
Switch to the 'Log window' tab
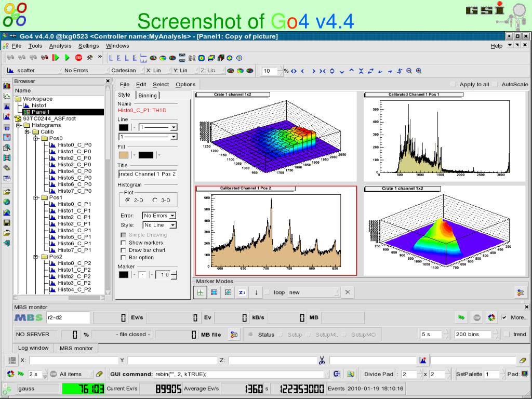coord(33,348)
